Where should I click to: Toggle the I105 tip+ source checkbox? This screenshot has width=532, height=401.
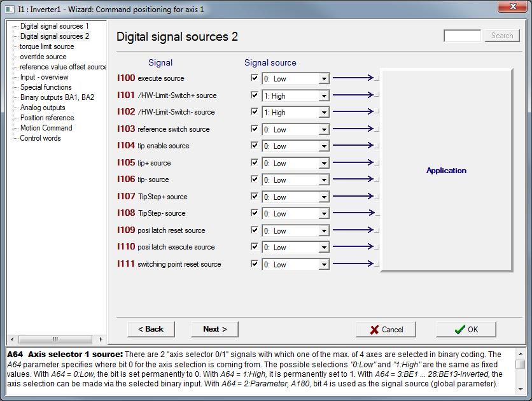(254, 162)
